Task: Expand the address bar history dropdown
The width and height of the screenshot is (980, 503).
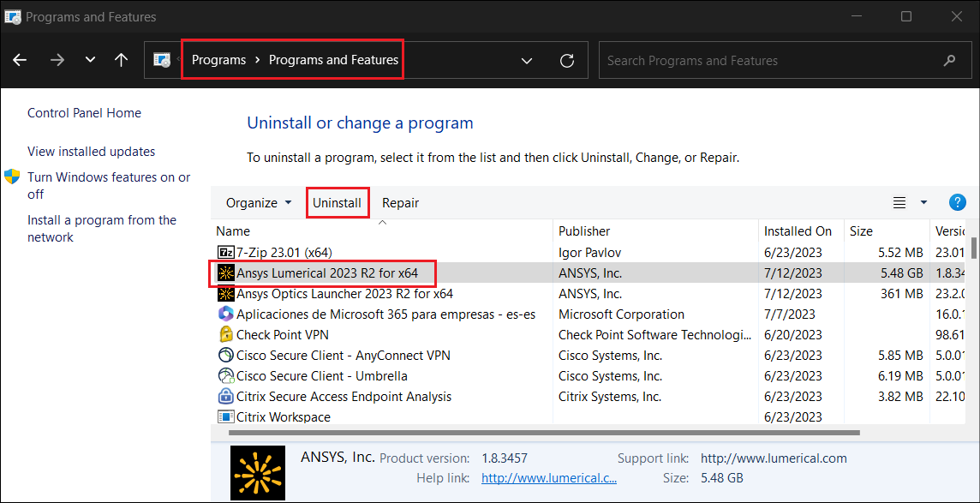Action: pos(527,61)
